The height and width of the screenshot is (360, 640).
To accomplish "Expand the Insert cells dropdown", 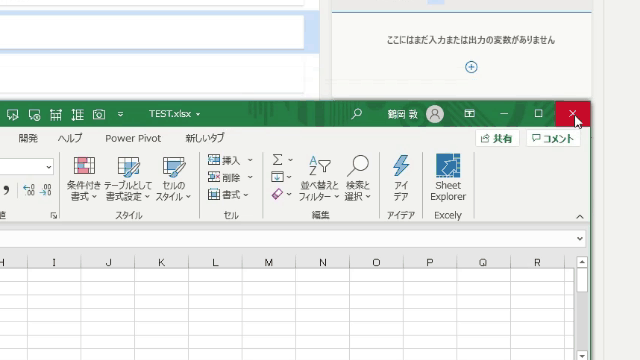I will click(250, 160).
